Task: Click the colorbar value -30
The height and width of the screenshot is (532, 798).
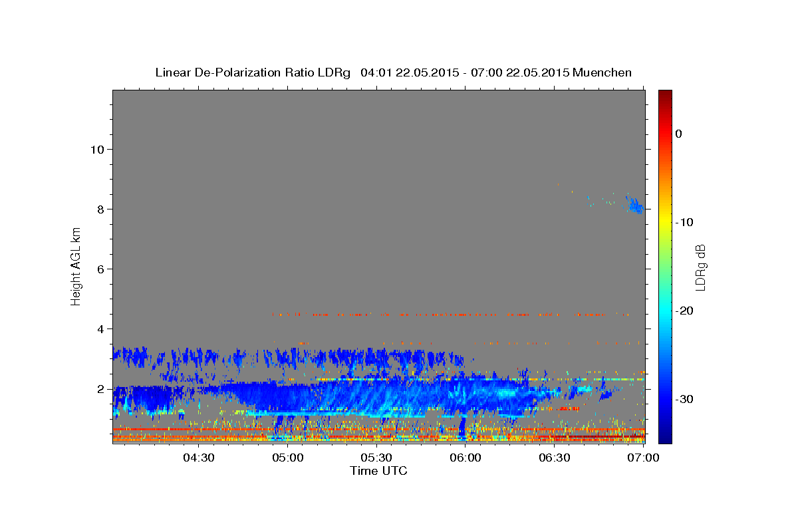Action: [x=685, y=399]
